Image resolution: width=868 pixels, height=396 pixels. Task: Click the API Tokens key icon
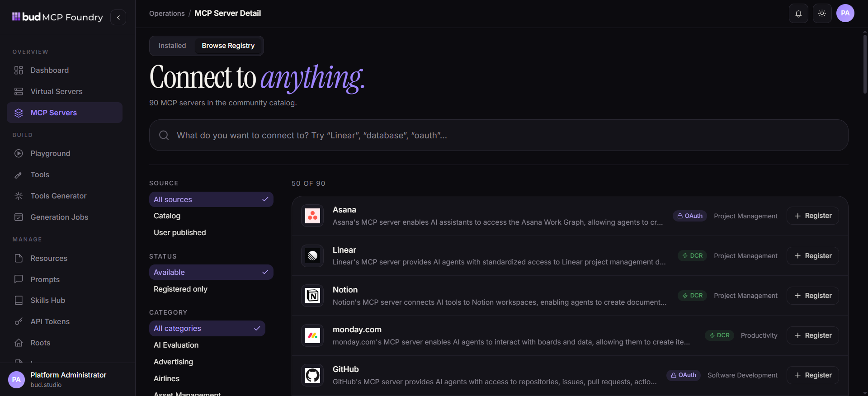(x=19, y=321)
